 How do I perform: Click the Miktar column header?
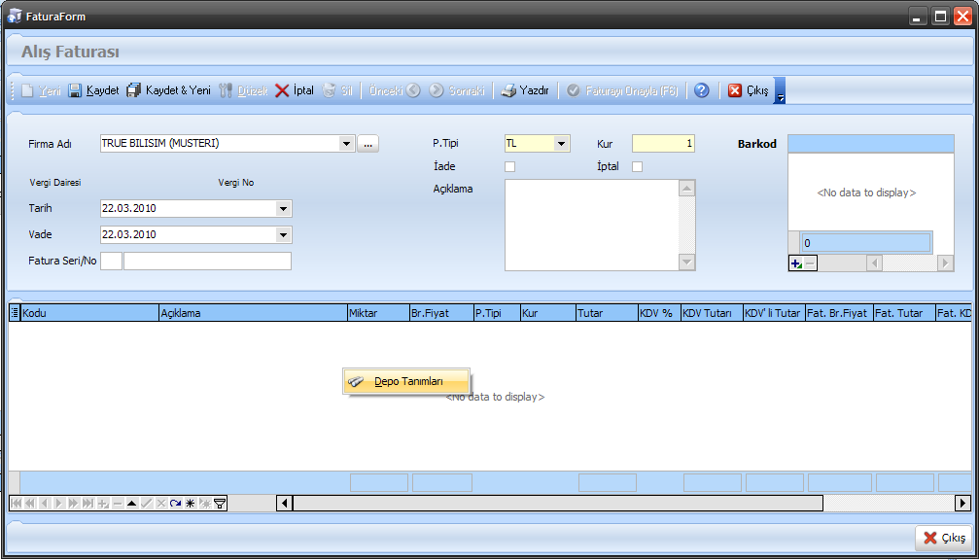[377, 313]
